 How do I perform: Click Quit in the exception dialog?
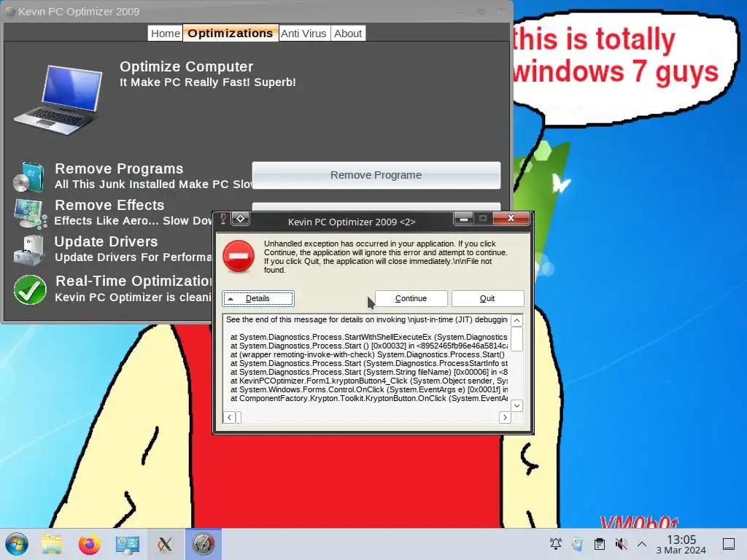coord(487,298)
